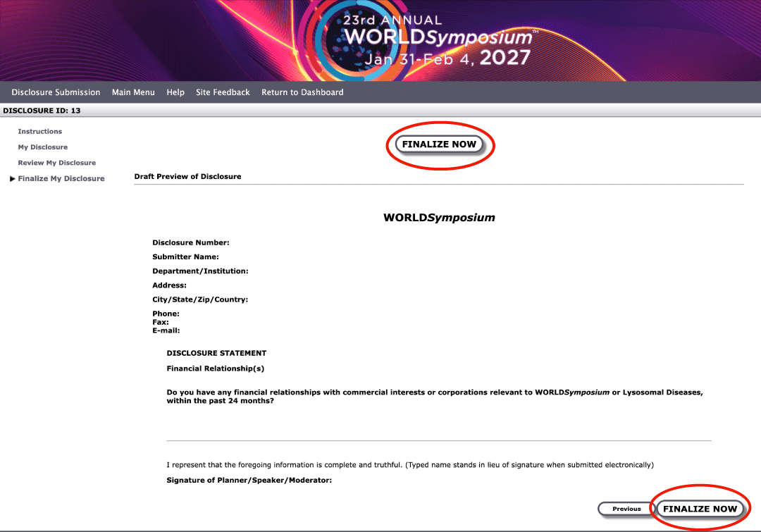Viewport: 761px width, 532px height.
Task: Click the top FINALIZE NOW button
Action: click(x=439, y=144)
